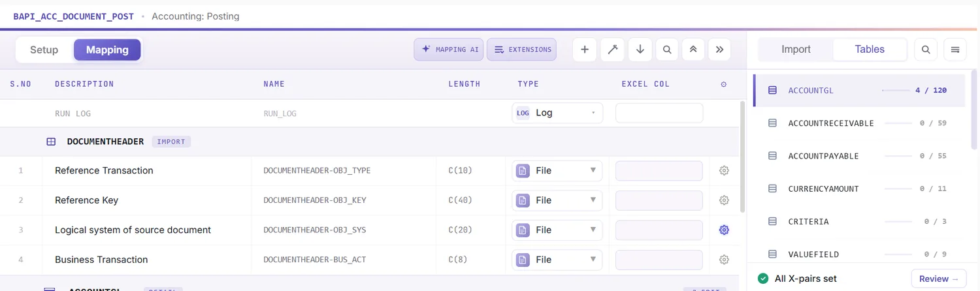The width and height of the screenshot is (980, 291).
Task: Click the CURRENCYAMOUNT table list icon
Action: 772,189
